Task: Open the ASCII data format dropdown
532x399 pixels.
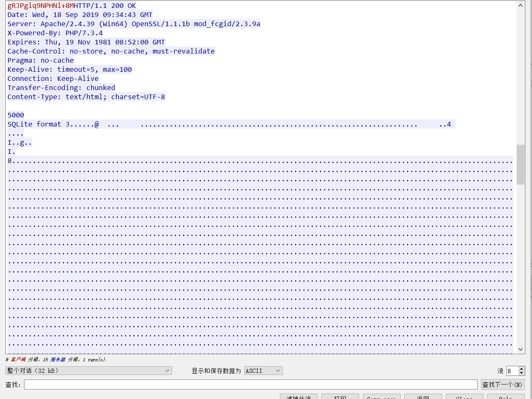Action: [x=263, y=370]
